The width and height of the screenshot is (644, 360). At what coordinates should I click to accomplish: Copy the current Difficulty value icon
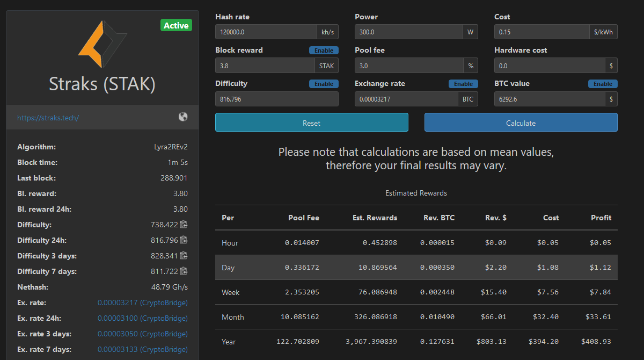pyautogui.click(x=184, y=225)
